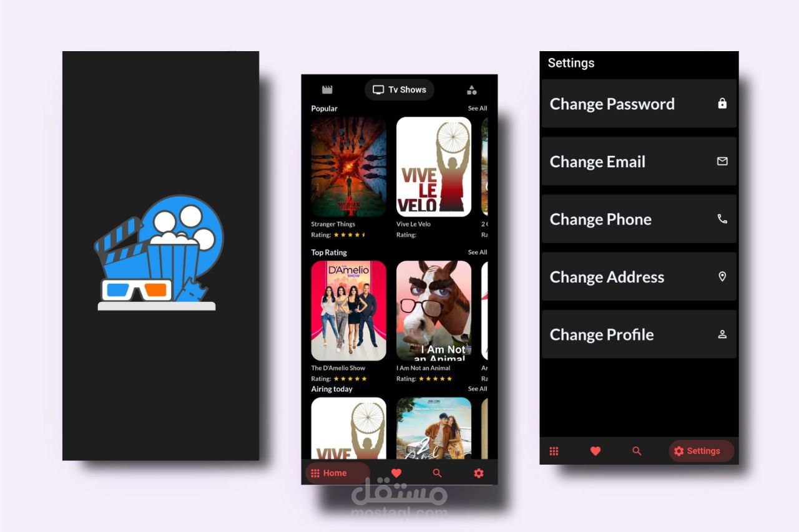Open favorites heart icon on Settings screen

click(x=596, y=451)
